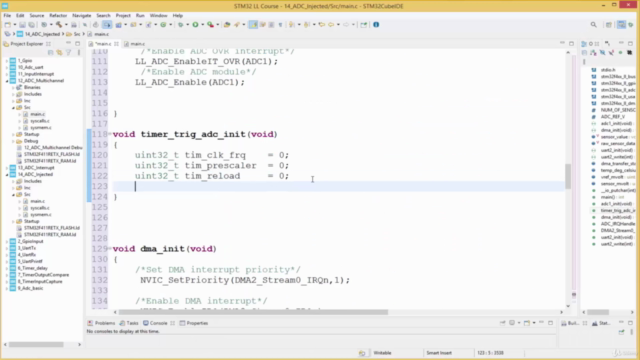Click ADC_REF_V in Outline list

[x=613, y=117]
